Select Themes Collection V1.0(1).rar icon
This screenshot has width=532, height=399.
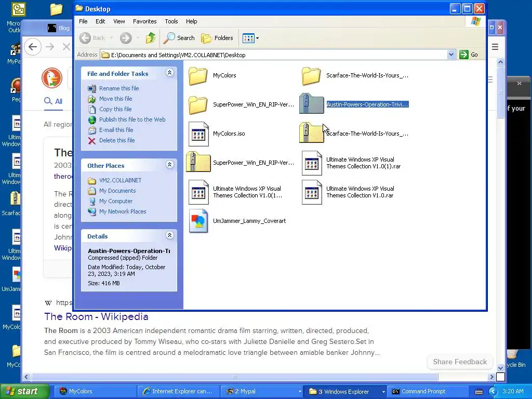[312, 163]
